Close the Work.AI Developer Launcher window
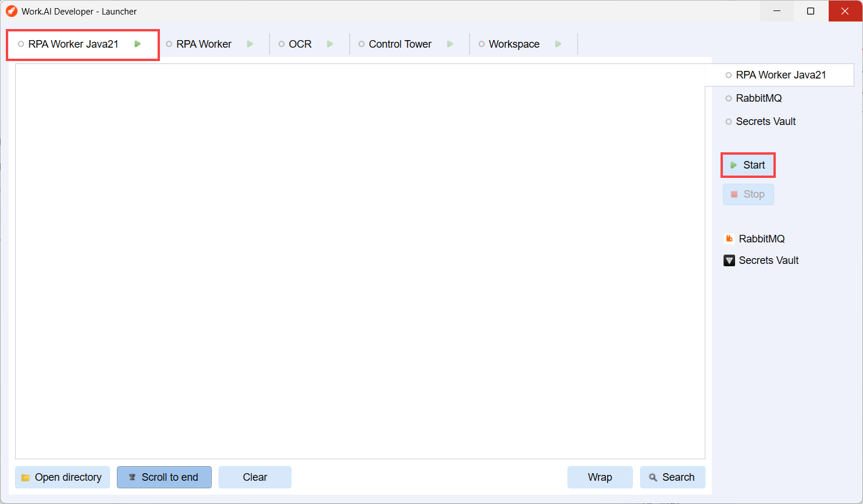This screenshot has width=863, height=504. (845, 11)
